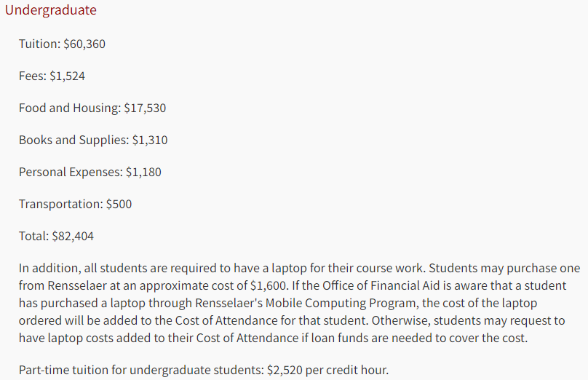Screen dimensions: 588x380
Task: Click the Transportation: $500 line
Action: 76,204
